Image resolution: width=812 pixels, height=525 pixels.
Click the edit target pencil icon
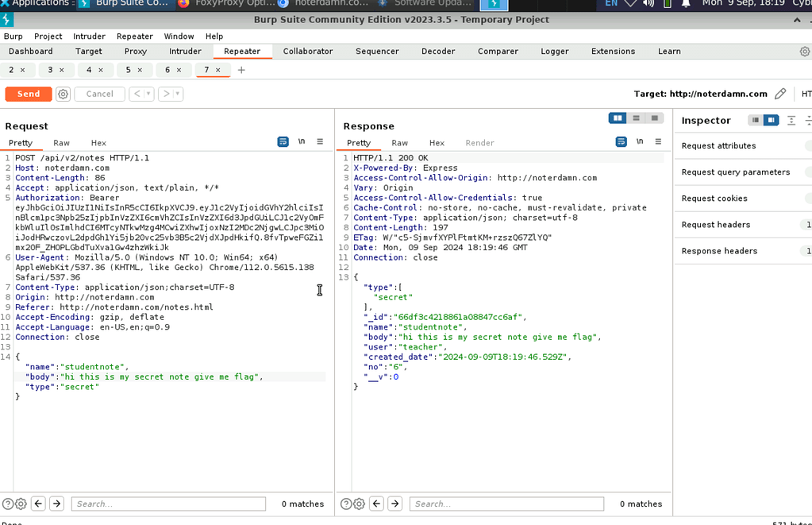(x=780, y=94)
